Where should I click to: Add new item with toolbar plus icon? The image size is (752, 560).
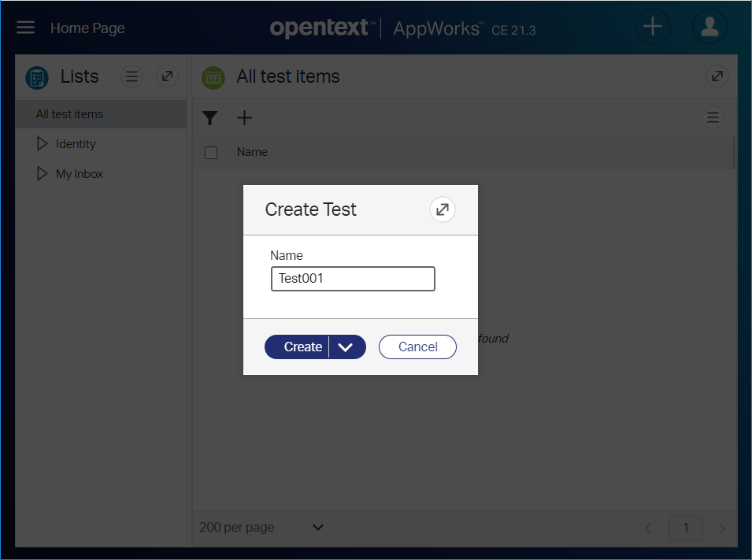click(x=245, y=118)
